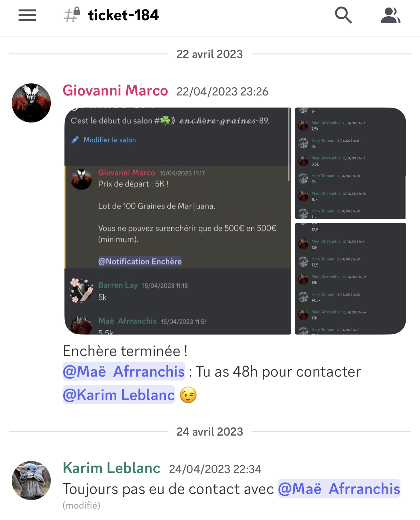Image resolution: width=420 pixels, height=520 pixels.
Task: Tap @Maë Afrranchis mention in Karim's message
Action: (339, 489)
